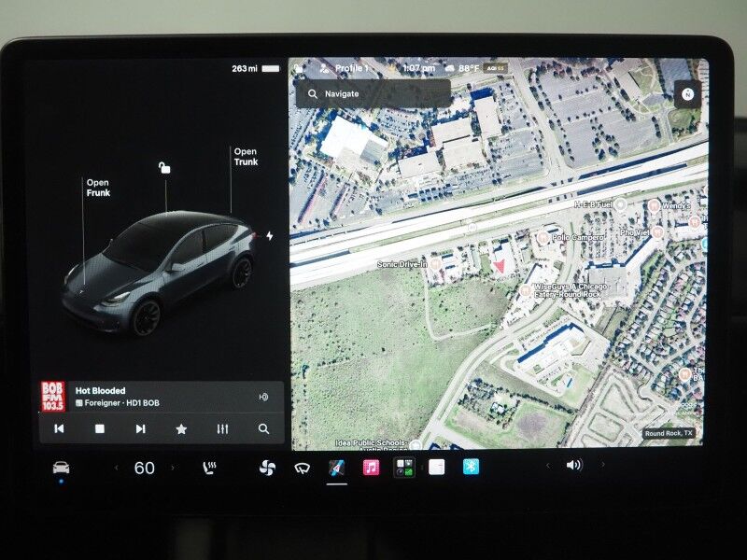Tap the 1:07 pm clock

418,68
